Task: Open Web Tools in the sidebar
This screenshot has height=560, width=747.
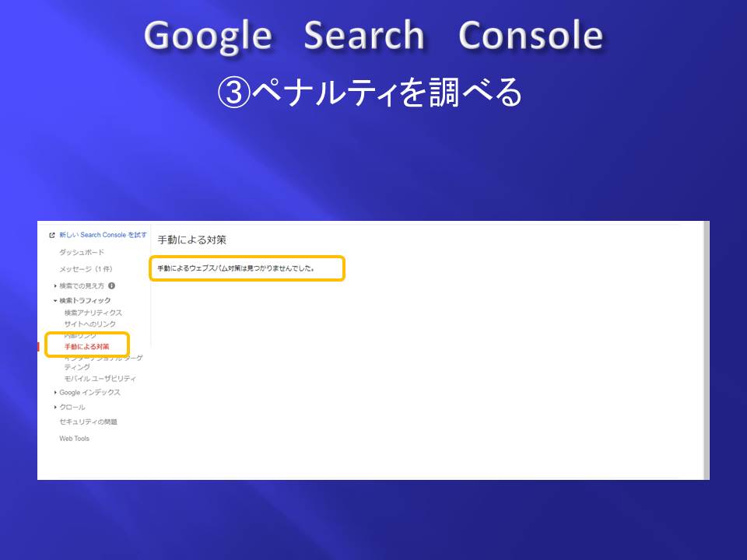Action: (75, 439)
